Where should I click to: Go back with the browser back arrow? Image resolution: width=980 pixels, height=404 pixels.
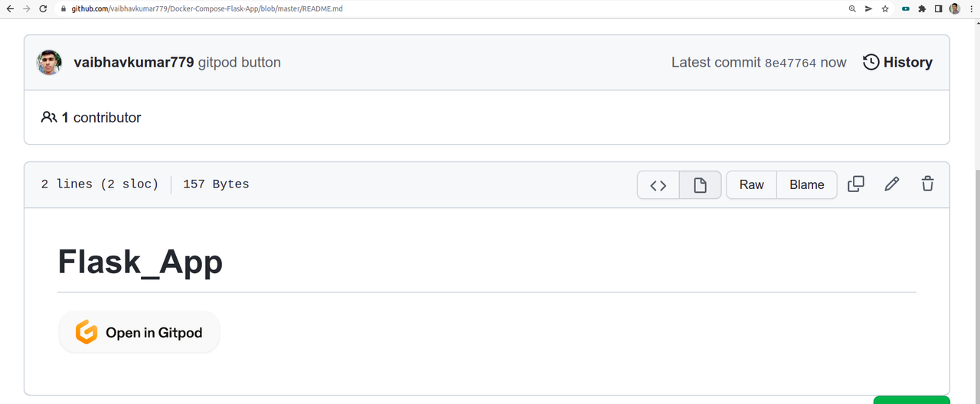coord(9,8)
